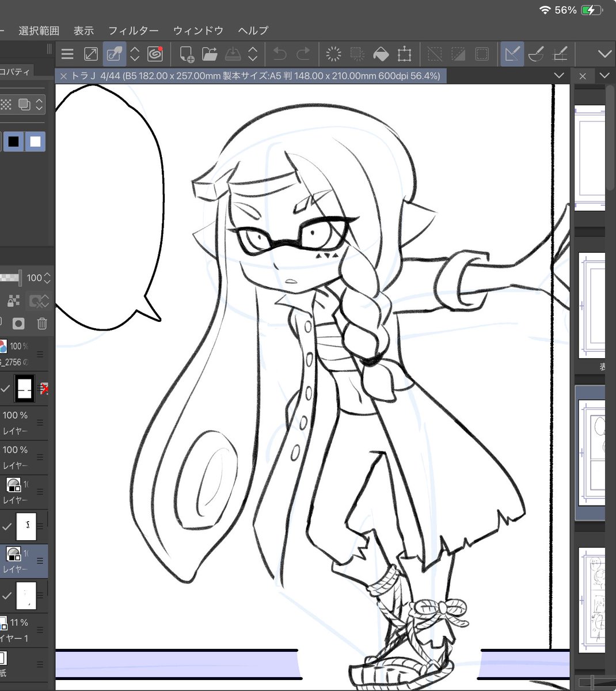Click the overlapping squares layer icon

point(24,105)
